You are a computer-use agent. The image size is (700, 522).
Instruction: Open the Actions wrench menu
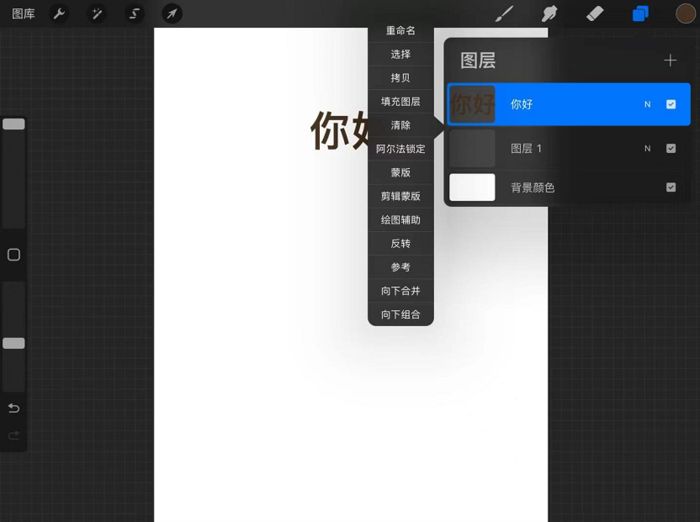tap(59, 14)
